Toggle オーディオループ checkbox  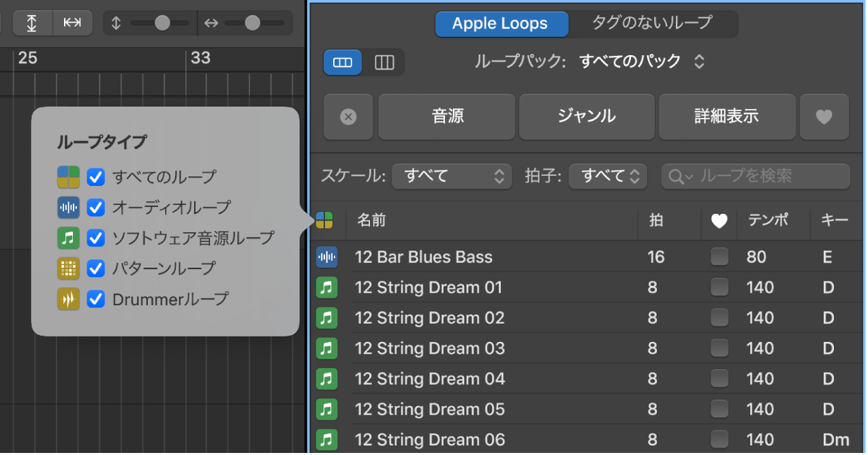(x=96, y=207)
